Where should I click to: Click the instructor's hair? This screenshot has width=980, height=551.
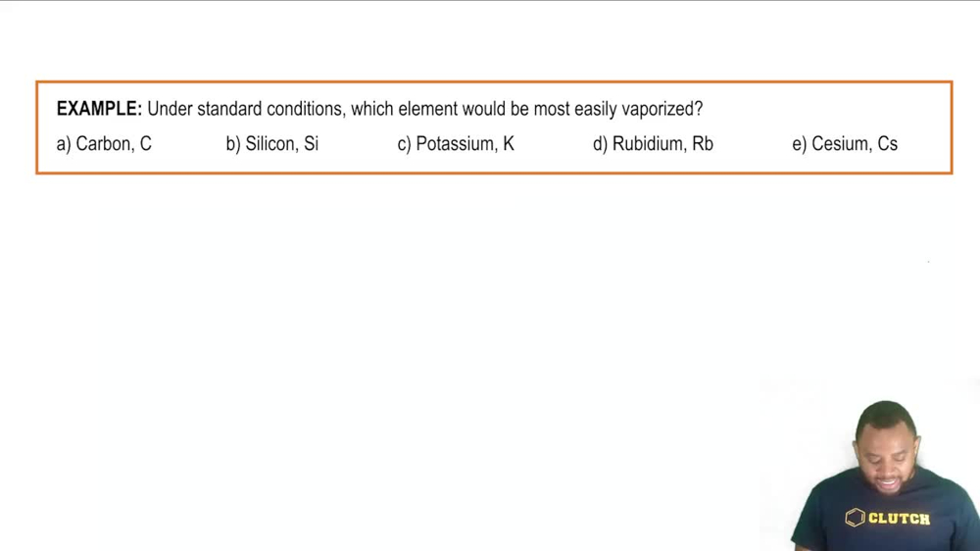(885, 417)
